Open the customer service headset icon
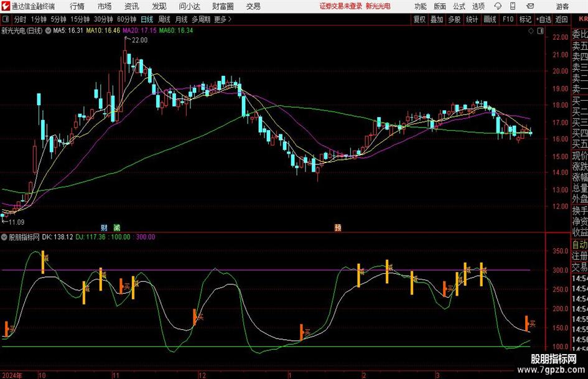Screen dimensions: 588x379 [x=498, y=6]
